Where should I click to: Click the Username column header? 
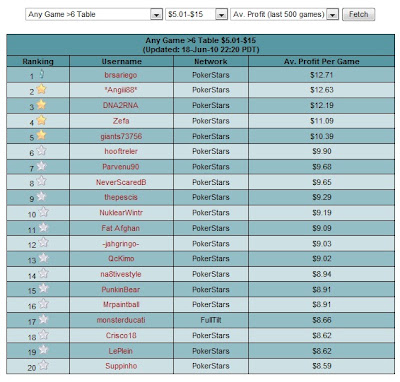pos(122,61)
